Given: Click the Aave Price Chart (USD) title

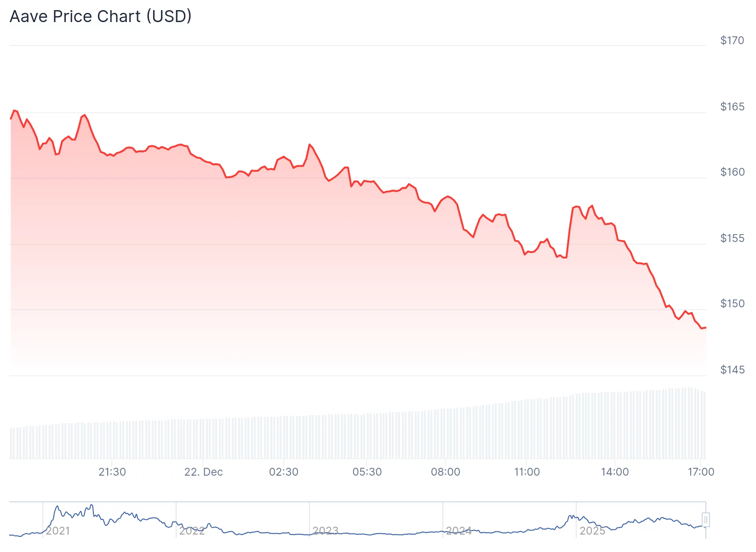Looking at the screenshot, I should point(101,17).
